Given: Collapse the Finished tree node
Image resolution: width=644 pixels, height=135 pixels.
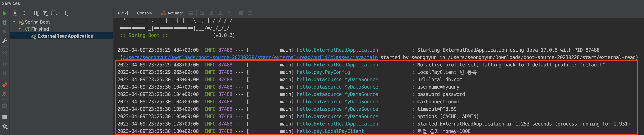Looking at the screenshot, I should (20, 29).
